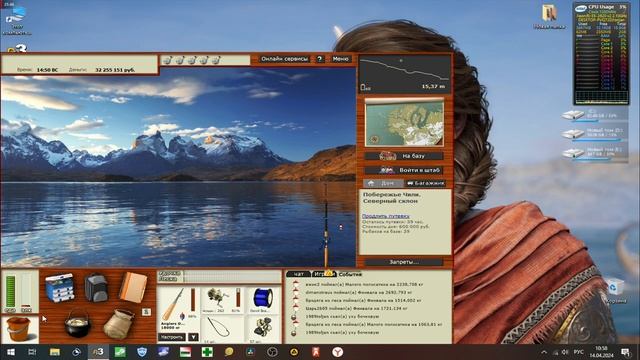Show hidden system tray icons
This screenshot has height=360, width=640.
pos(544,352)
